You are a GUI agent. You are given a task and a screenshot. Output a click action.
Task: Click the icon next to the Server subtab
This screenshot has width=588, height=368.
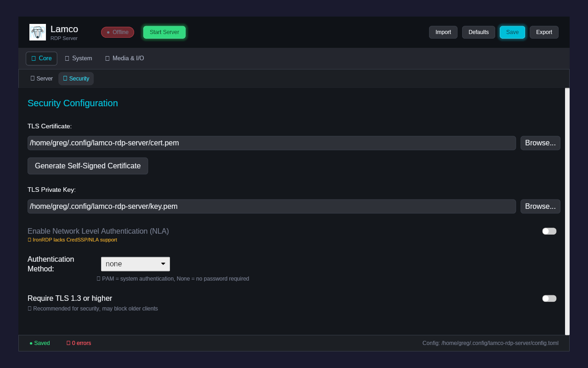(33, 78)
